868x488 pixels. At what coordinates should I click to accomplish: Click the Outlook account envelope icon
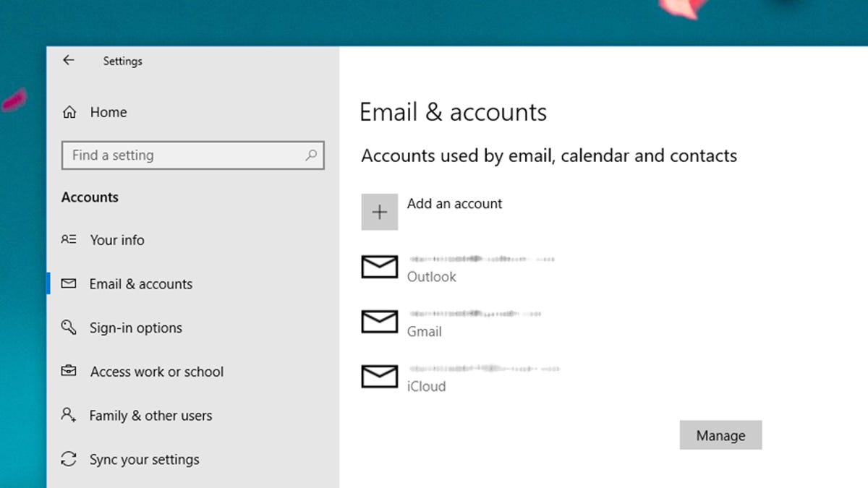[380, 267]
